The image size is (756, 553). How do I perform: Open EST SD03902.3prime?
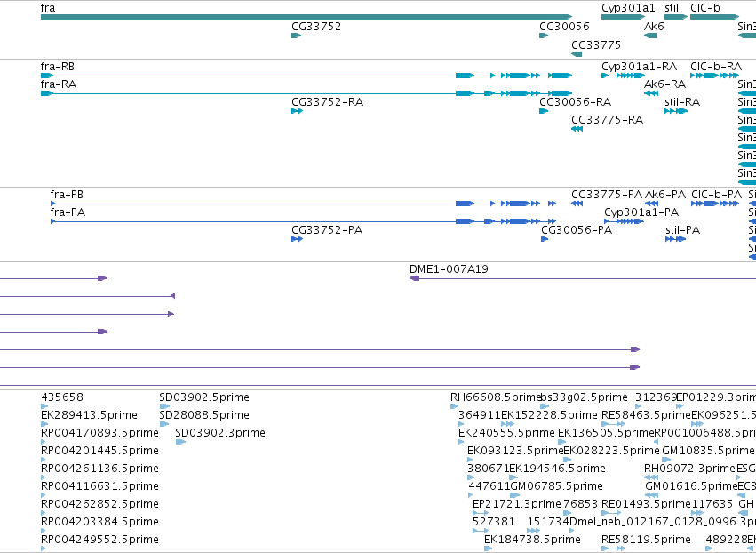point(181,442)
